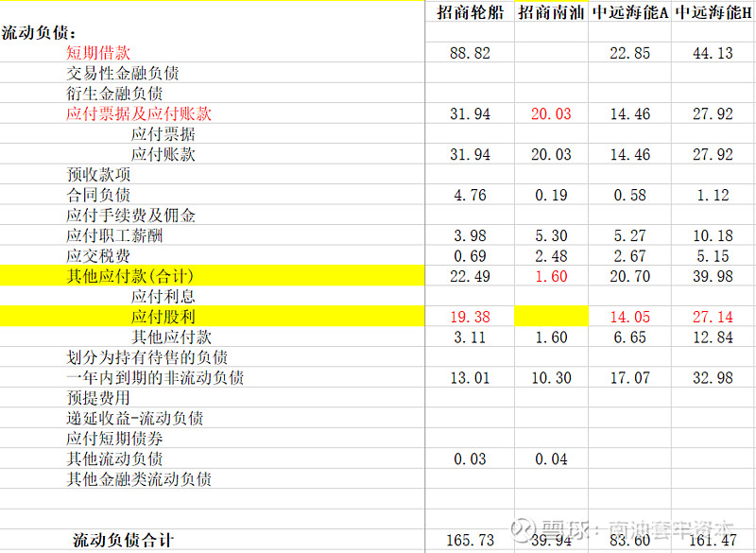The image size is (756, 553).
Task: Click the 0.04 cell in 其他流动负债 row
Action: coord(551,458)
